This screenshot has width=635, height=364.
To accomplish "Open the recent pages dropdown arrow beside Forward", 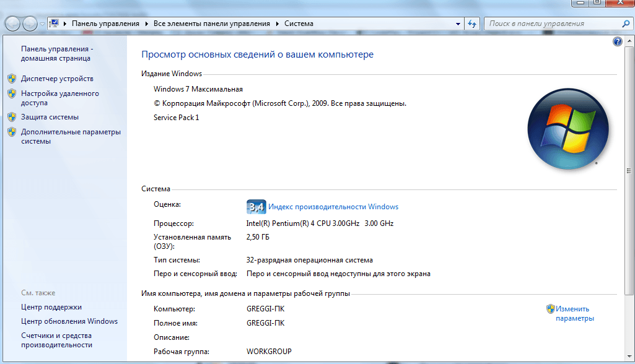I will click(42, 24).
